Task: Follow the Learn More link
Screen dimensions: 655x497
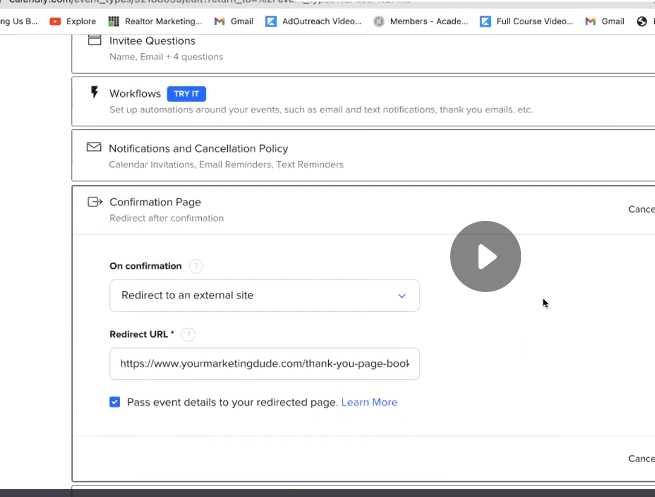Action: [369, 402]
